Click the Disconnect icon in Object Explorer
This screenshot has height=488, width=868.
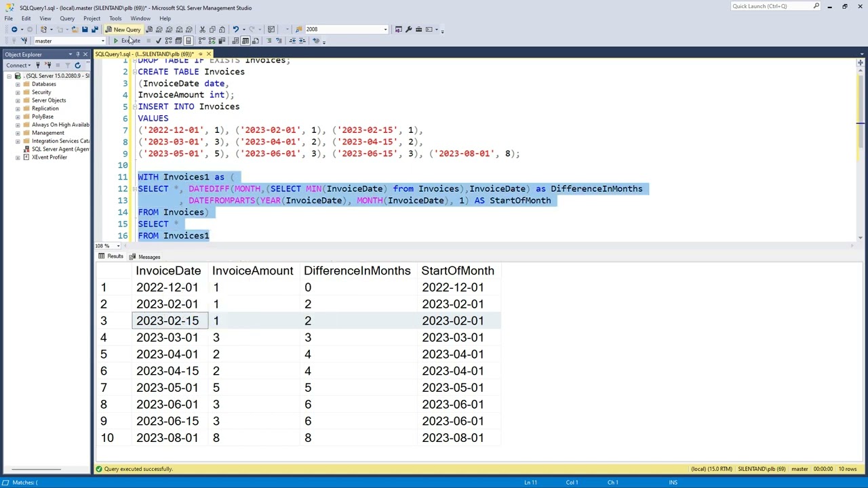coord(47,65)
